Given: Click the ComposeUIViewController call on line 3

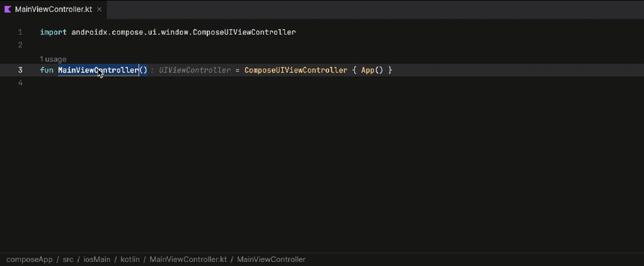Looking at the screenshot, I should coord(296,70).
